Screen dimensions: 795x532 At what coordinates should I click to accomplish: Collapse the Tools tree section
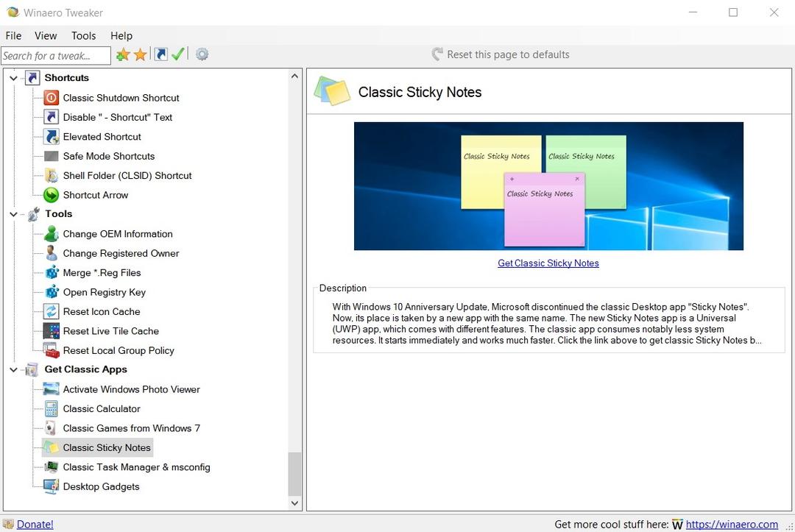pos(13,214)
